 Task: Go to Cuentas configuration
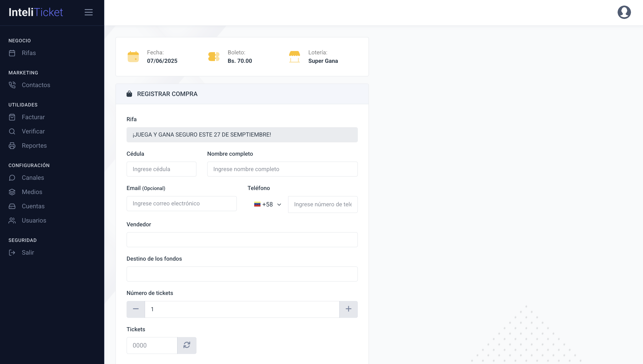(x=33, y=206)
